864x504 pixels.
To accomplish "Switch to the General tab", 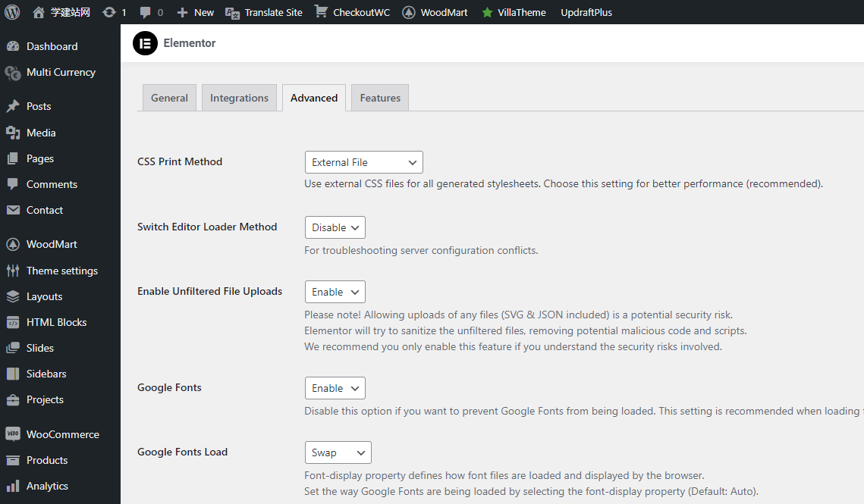I will tap(169, 98).
